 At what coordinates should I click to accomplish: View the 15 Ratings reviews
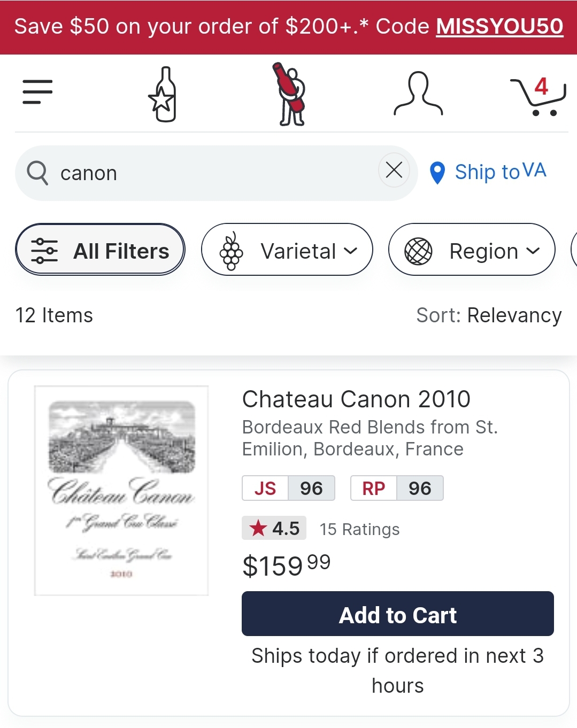(359, 529)
